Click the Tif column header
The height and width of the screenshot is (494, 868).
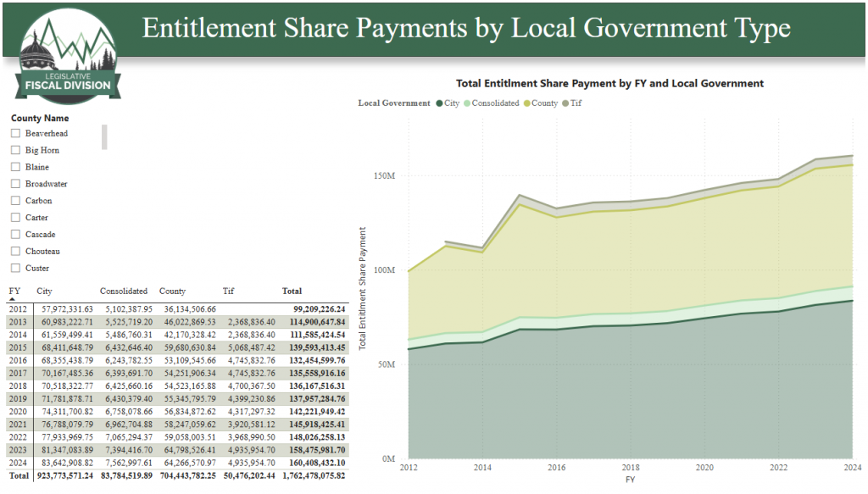(x=229, y=291)
